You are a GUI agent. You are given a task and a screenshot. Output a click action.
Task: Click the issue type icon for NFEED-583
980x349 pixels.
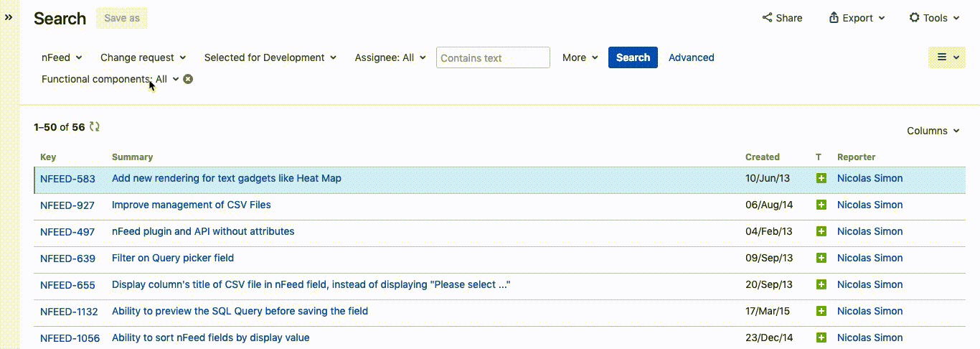tap(821, 178)
